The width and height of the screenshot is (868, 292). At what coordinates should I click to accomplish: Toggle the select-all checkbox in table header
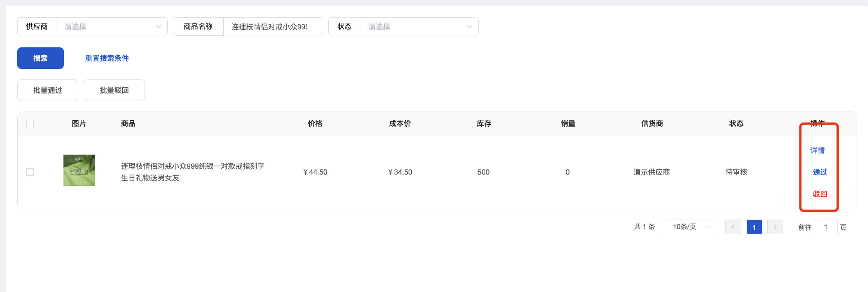coord(30,124)
